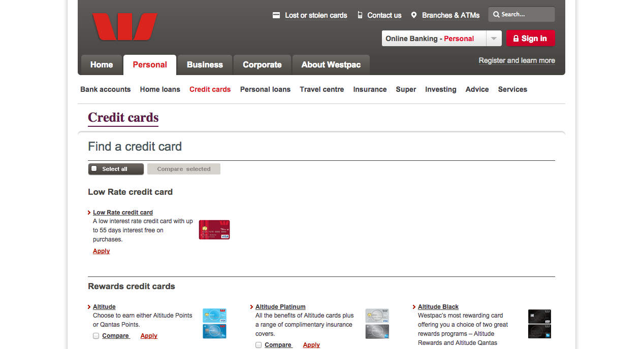Open the Altitude Platinum link

[x=280, y=307]
